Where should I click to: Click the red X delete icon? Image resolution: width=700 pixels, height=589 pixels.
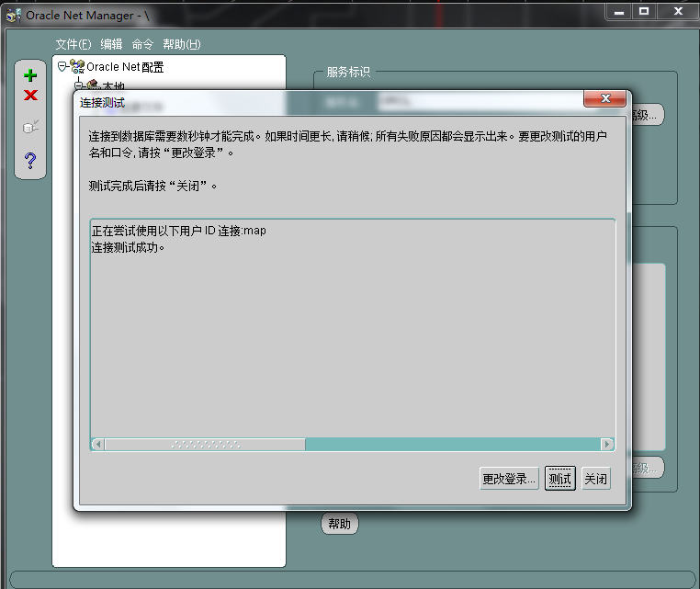30,96
